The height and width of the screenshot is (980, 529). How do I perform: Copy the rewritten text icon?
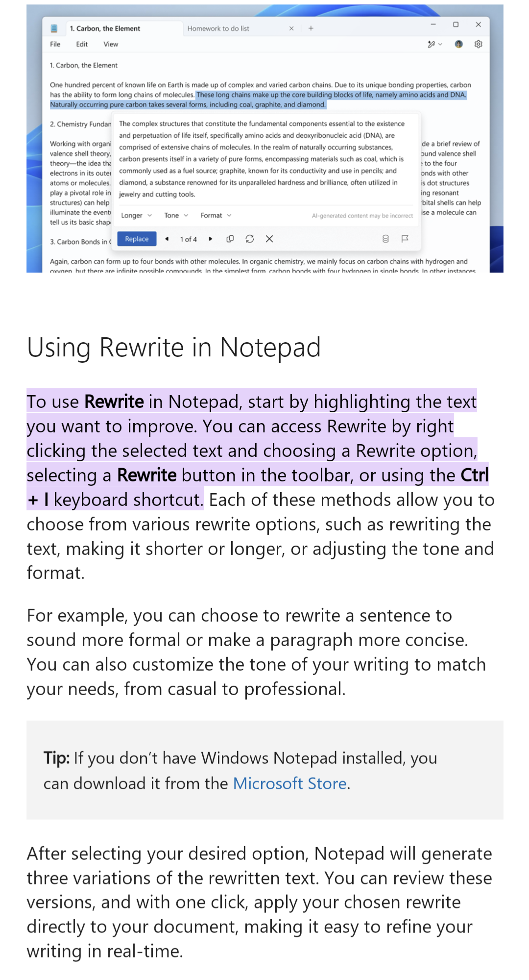coord(230,239)
